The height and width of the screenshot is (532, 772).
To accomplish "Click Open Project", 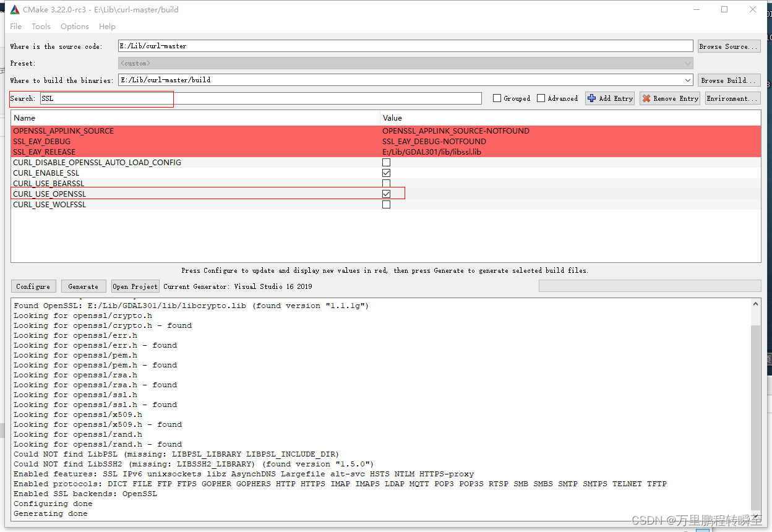I will pyautogui.click(x=135, y=286).
